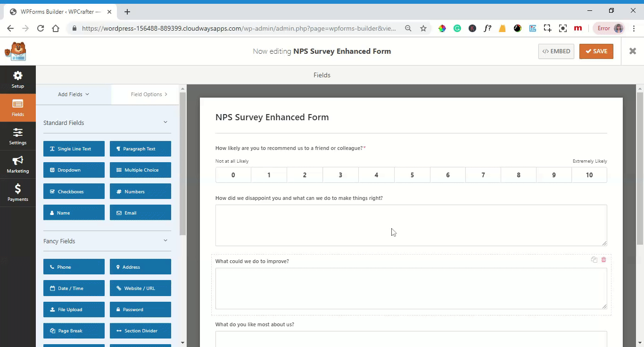Duplicate the 'What could we do to improve?' field
The width and height of the screenshot is (644, 347).
(x=594, y=260)
